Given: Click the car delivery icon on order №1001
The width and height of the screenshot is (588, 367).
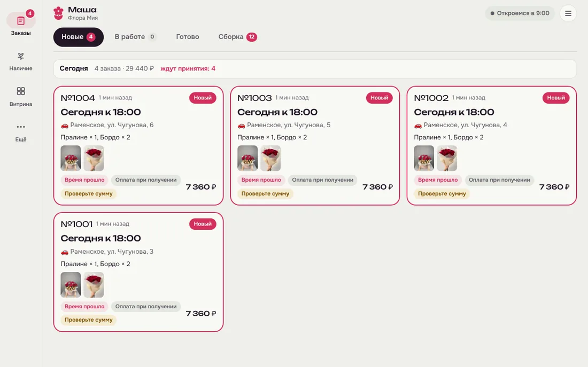Looking at the screenshot, I should [65, 252].
